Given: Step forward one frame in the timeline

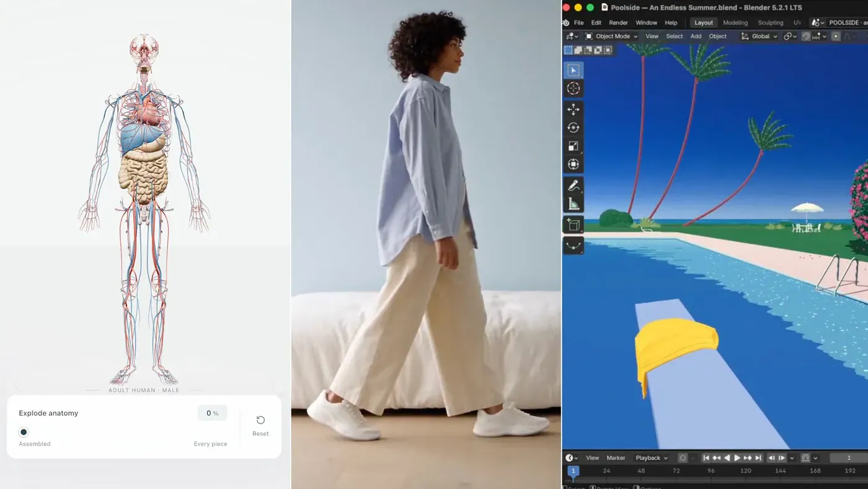Looking at the screenshot, I should tap(782, 458).
